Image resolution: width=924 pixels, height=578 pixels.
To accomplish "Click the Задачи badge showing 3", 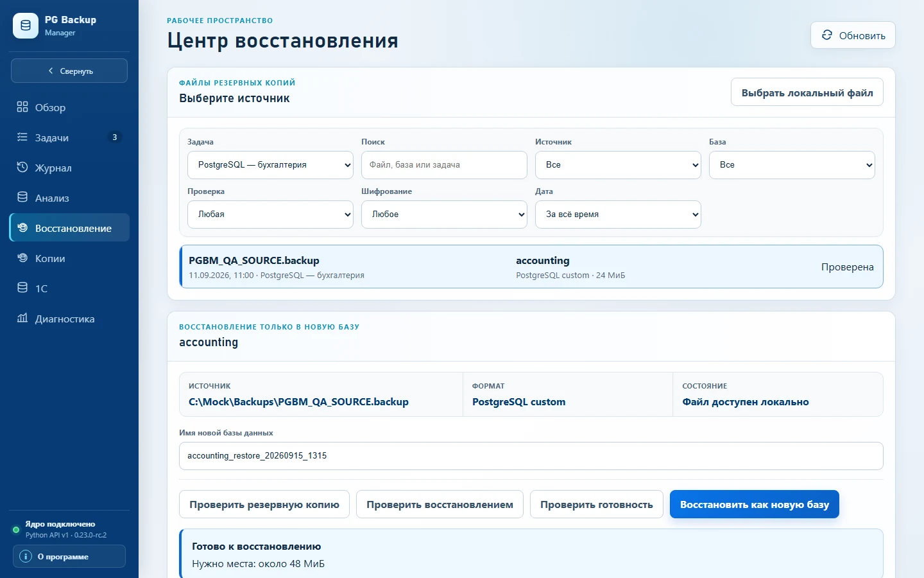I will 115,137.
